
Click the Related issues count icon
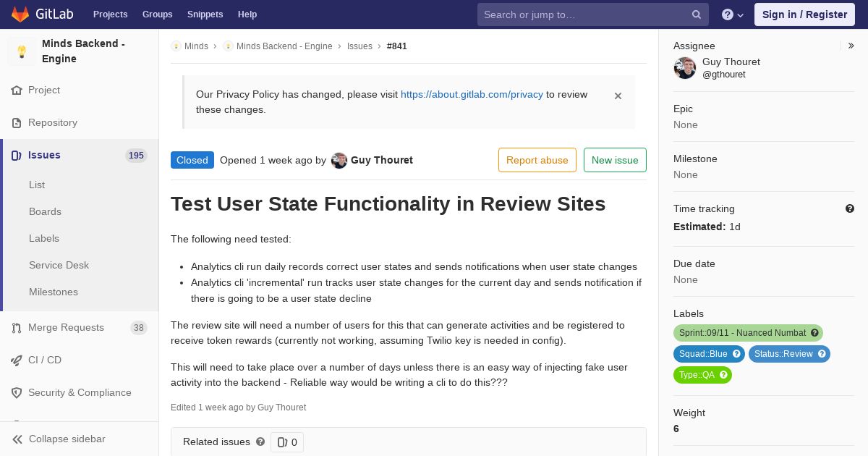(282, 442)
